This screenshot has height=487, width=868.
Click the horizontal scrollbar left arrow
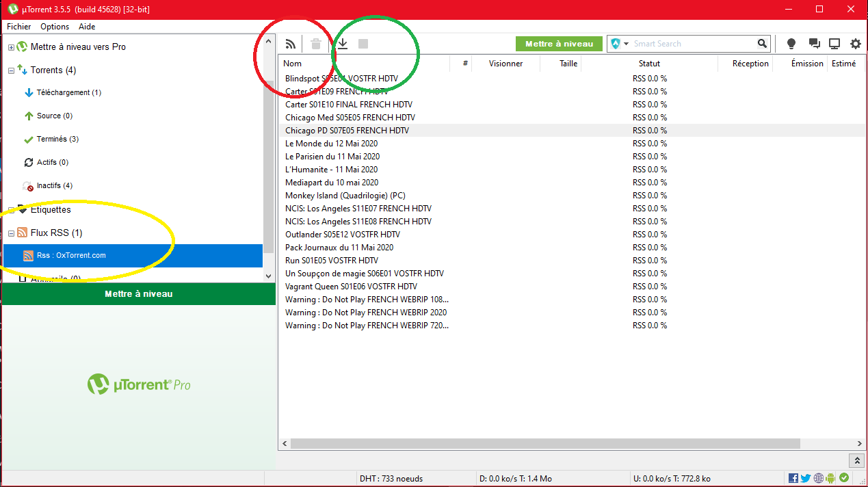[x=285, y=444]
